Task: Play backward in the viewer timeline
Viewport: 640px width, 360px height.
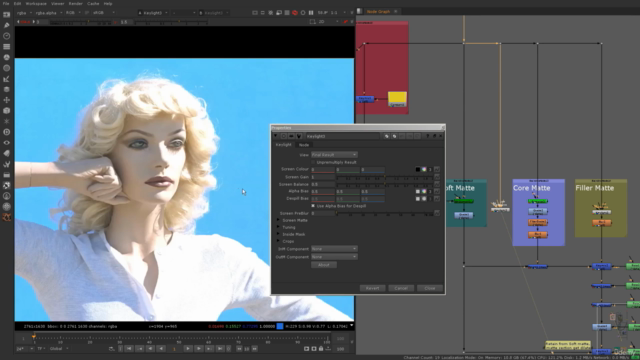Action: 162,349
